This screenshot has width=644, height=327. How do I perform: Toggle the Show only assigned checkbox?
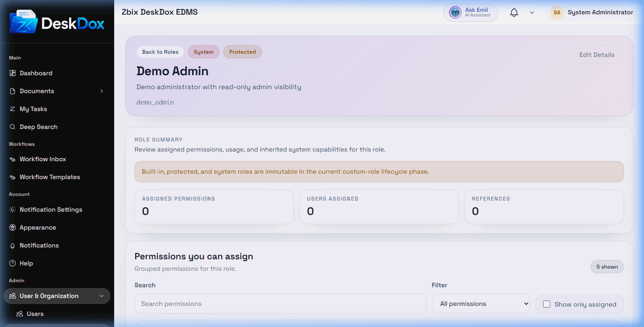click(547, 304)
